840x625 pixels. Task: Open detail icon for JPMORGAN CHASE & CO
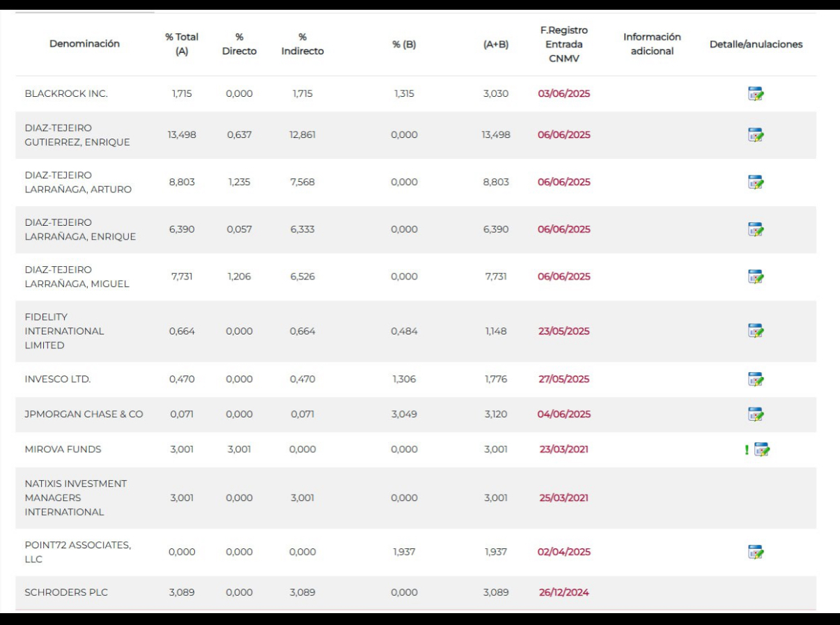(x=756, y=414)
